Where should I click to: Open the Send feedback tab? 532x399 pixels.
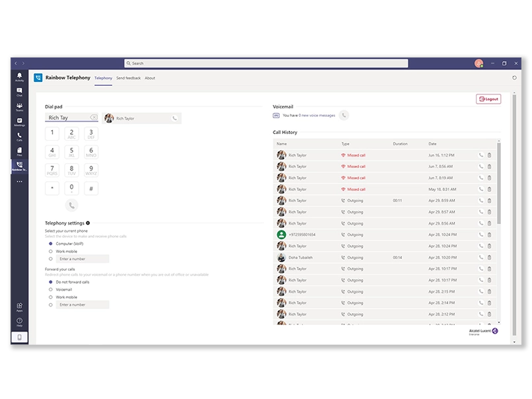click(128, 78)
